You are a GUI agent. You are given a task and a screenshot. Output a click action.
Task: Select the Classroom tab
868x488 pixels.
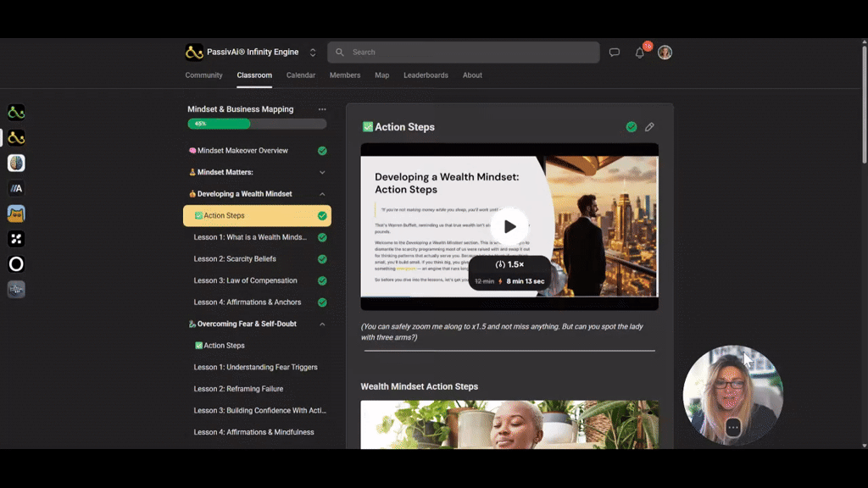(254, 75)
